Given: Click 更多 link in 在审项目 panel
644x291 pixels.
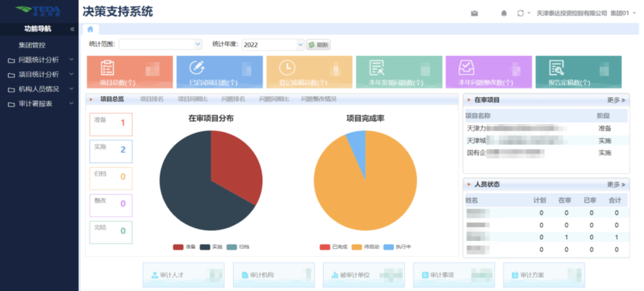Looking at the screenshot, I should pos(616,100).
